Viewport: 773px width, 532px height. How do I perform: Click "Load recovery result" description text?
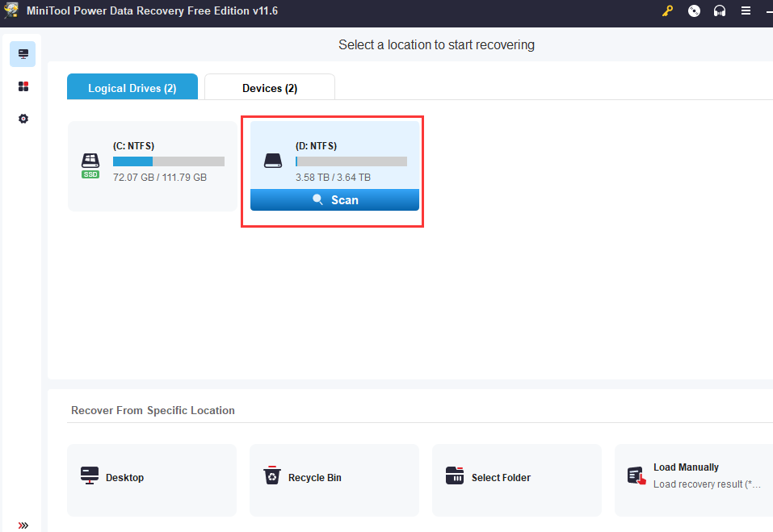tap(707, 484)
